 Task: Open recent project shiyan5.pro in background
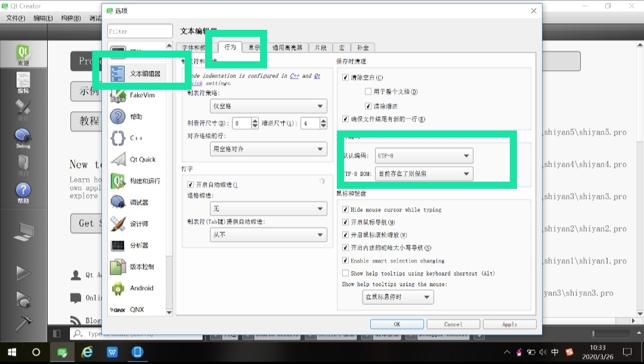click(x=586, y=132)
